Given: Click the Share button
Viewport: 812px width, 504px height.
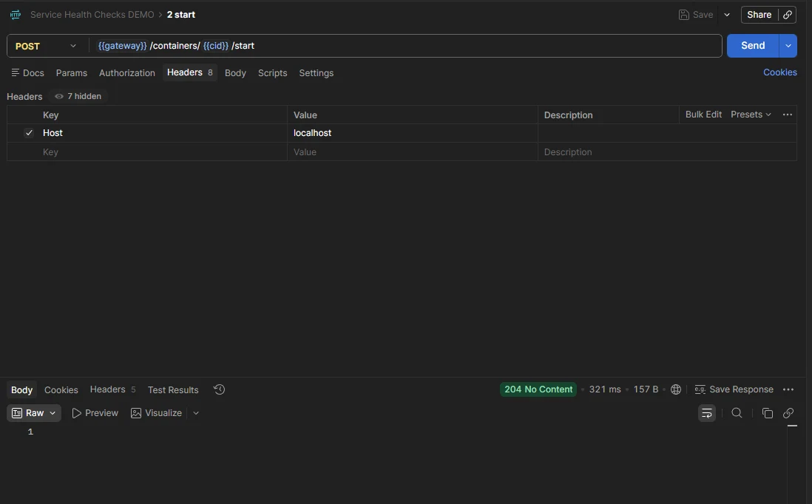Looking at the screenshot, I should pos(759,15).
